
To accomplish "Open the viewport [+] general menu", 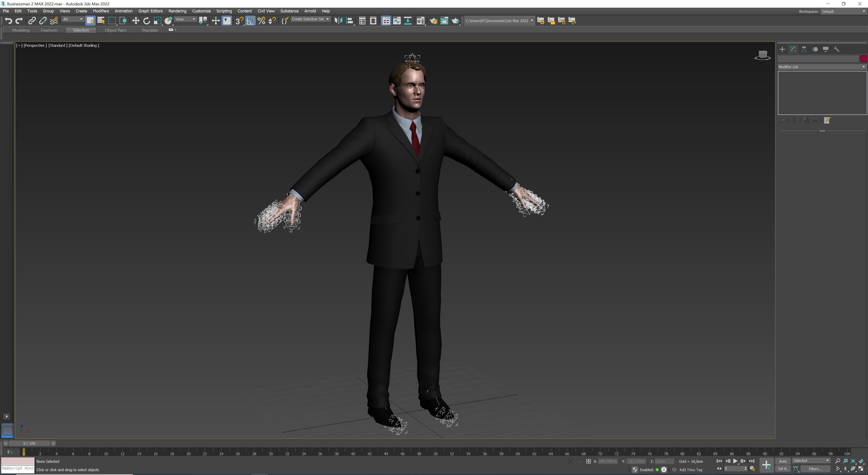I will coord(19,45).
